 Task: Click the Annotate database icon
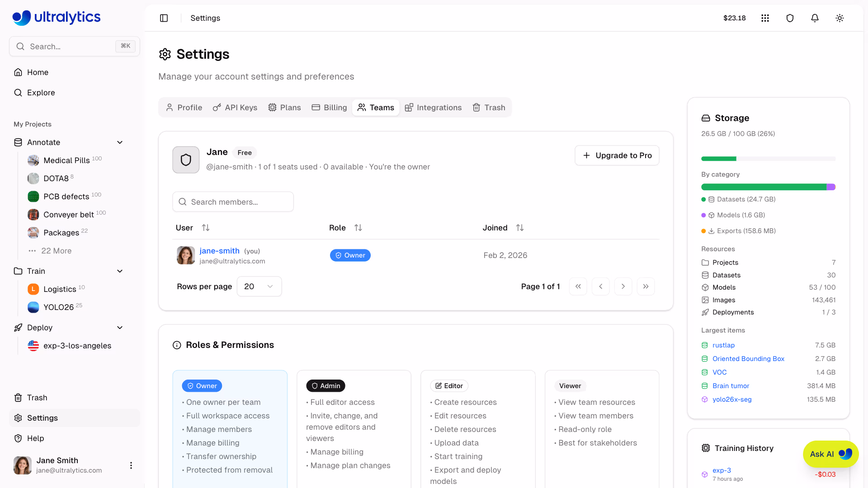(18, 142)
